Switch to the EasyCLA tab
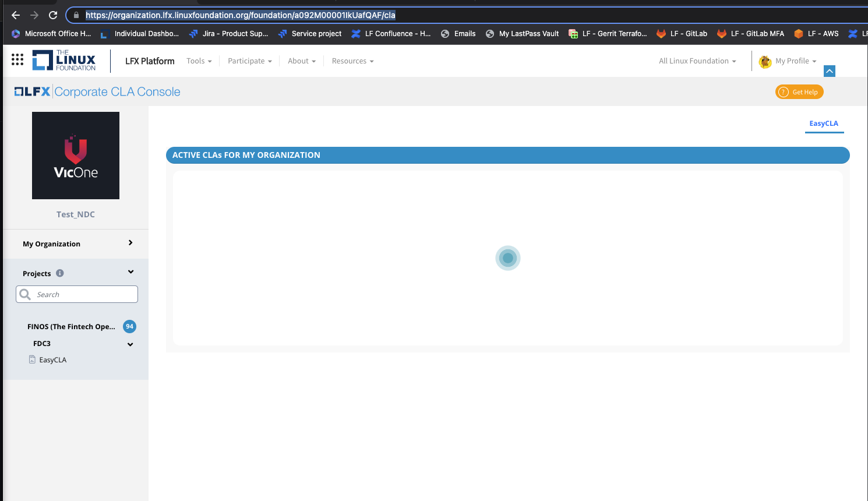868x501 pixels. pyautogui.click(x=824, y=124)
